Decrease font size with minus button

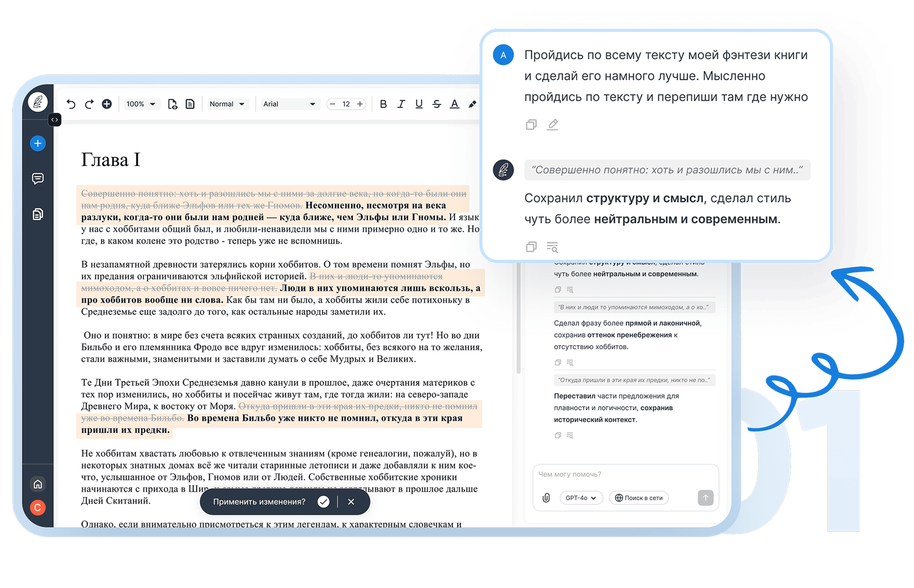[x=332, y=104]
